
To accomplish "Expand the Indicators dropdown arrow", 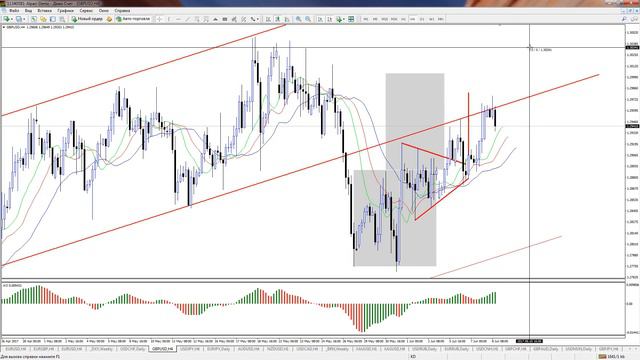I will click(x=344, y=19).
